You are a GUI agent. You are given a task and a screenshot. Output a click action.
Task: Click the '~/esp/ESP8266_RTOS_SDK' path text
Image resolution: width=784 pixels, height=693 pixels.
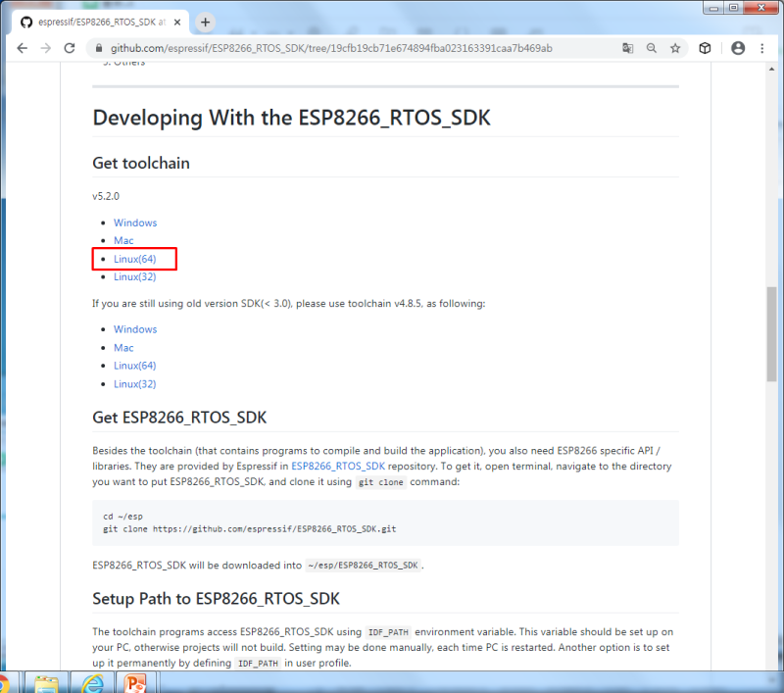click(363, 566)
